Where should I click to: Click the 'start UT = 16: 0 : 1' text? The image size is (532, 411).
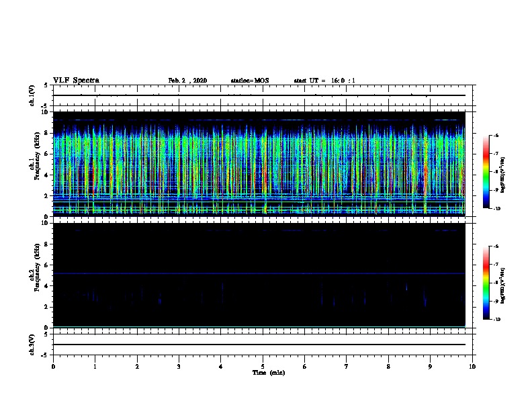[324, 81]
